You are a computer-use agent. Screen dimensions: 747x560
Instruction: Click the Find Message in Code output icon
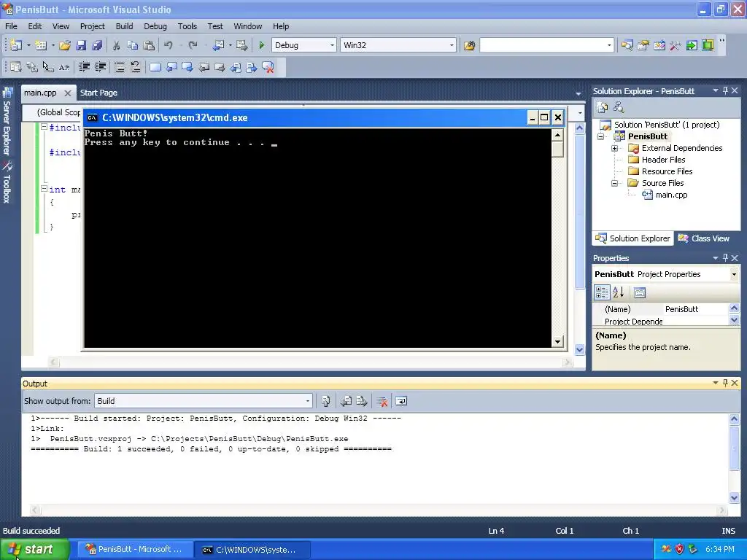tap(326, 402)
